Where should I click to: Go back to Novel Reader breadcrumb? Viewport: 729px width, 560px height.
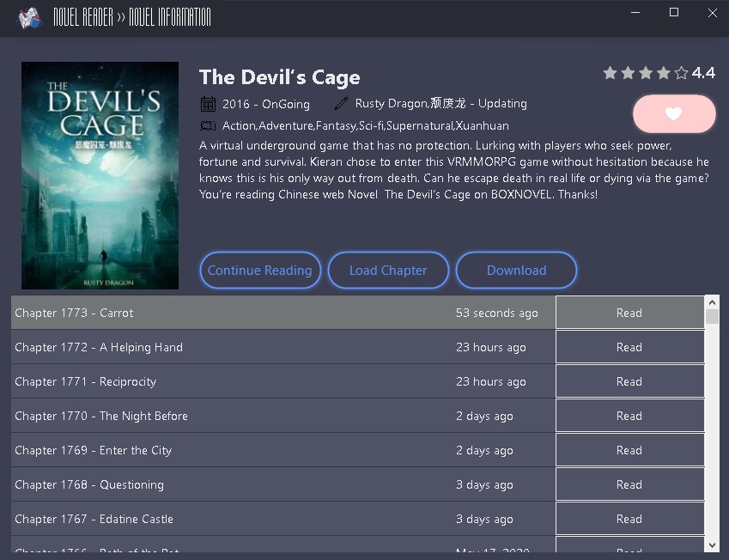coord(82,17)
